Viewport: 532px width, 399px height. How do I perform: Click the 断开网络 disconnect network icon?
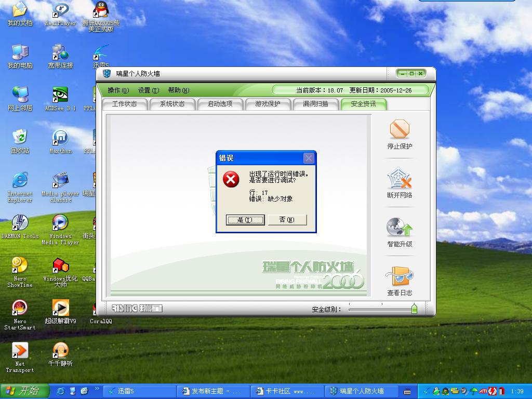point(400,178)
